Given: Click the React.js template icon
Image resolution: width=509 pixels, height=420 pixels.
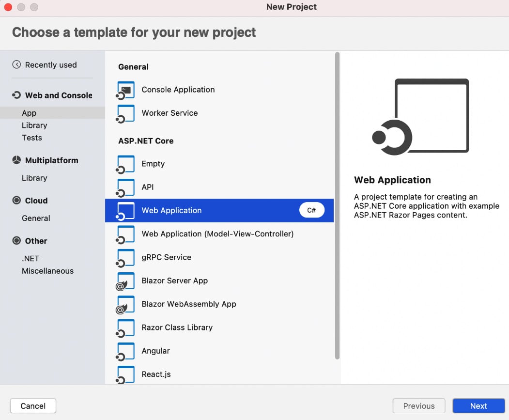Looking at the screenshot, I should 125,375.
